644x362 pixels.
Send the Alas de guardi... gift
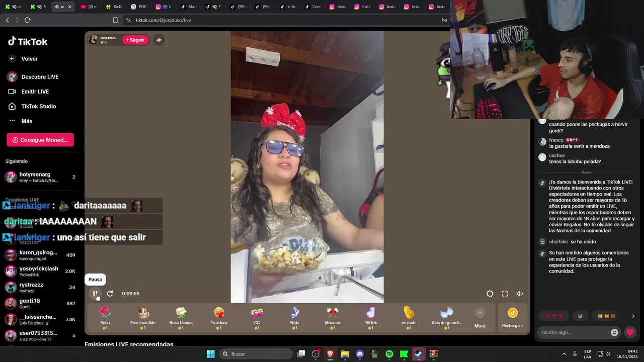click(446, 318)
